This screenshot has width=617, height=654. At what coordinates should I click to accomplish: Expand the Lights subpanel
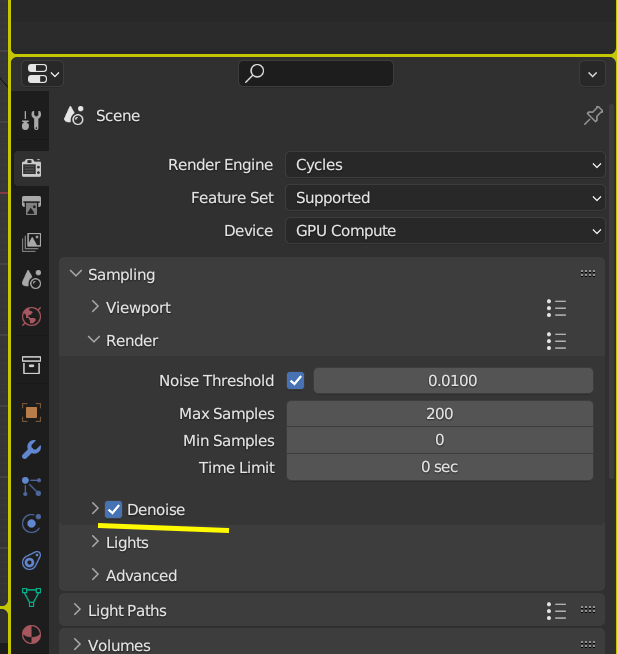[96, 543]
